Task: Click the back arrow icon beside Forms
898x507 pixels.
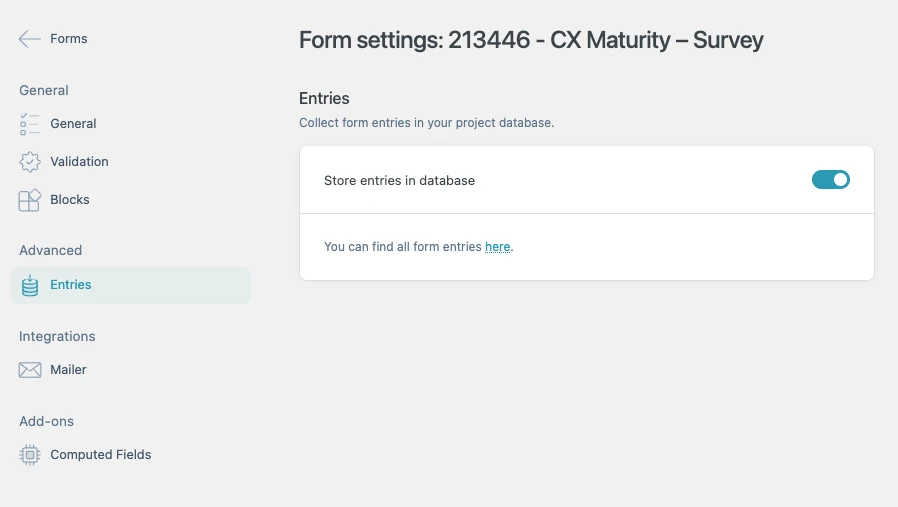Action: point(29,39)
